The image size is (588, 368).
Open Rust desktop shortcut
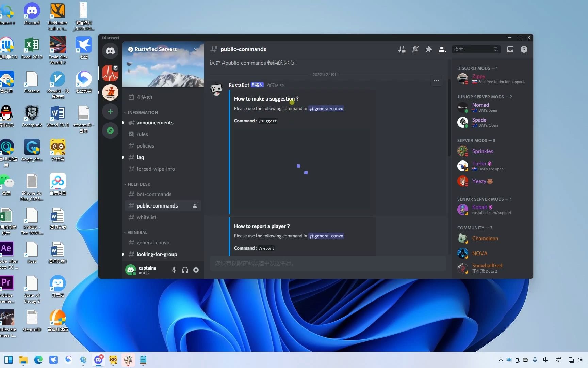coord(32,252)
